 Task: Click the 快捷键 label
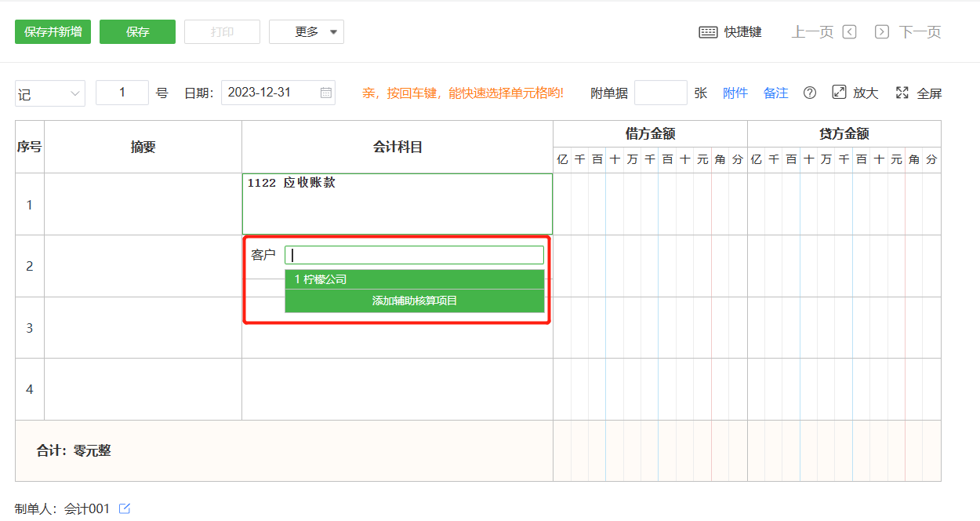(743, 32)
